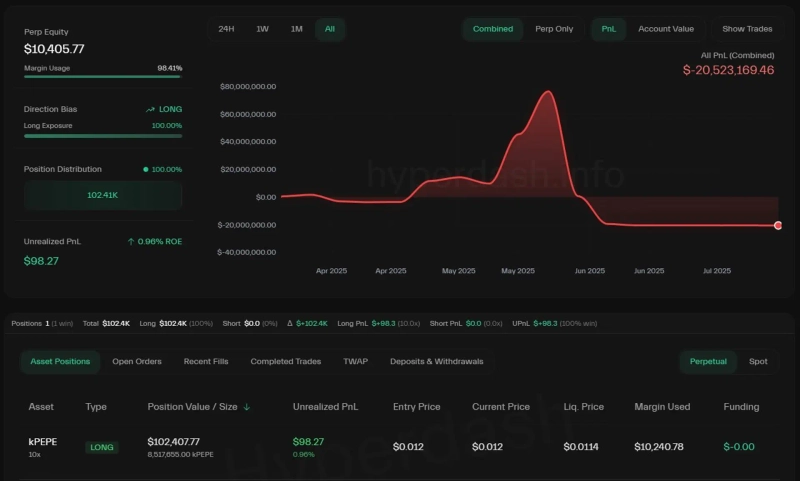The width and height of the screenshot is (800, 481).
Task: Select the Combined view option
Action: [x=492, y=29]
